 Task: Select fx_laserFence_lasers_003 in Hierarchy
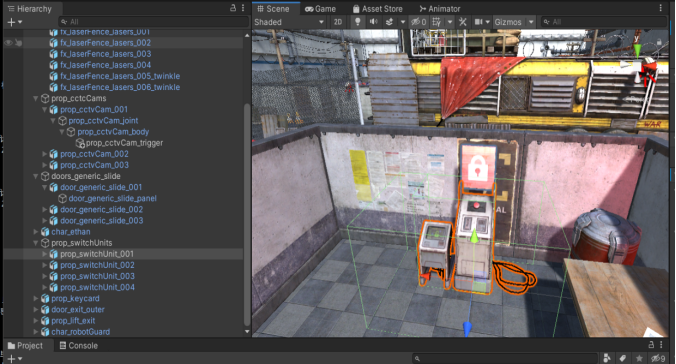coord(106,54)
